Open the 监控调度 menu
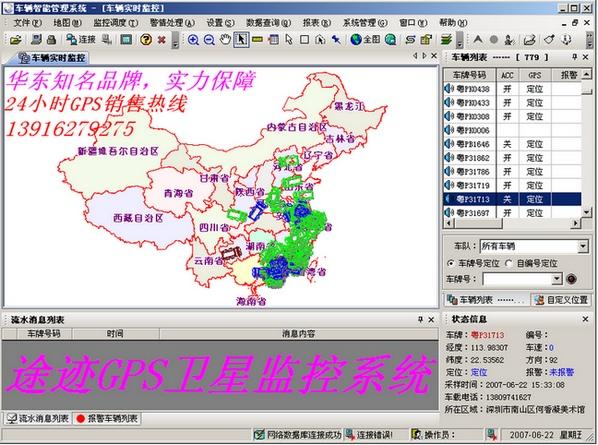This screenshot has width=598, height=445. pos(116,23)
